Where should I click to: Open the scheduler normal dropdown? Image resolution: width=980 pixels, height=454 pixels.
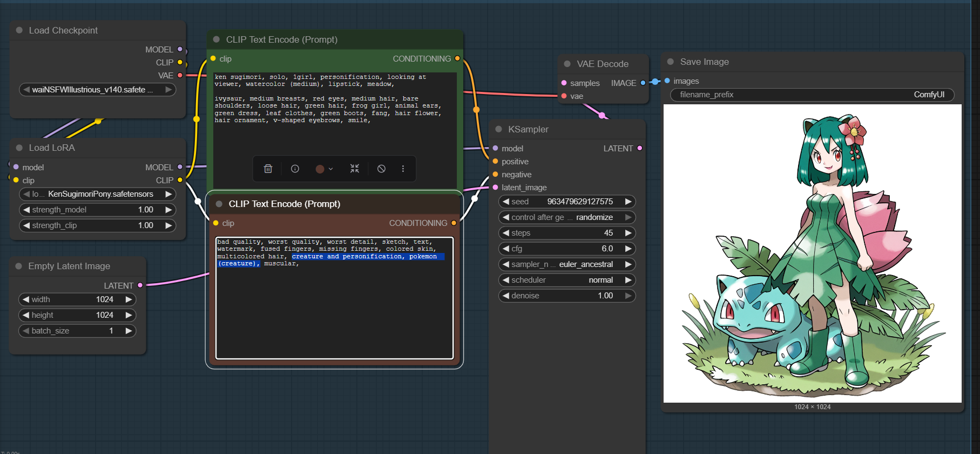566,280
